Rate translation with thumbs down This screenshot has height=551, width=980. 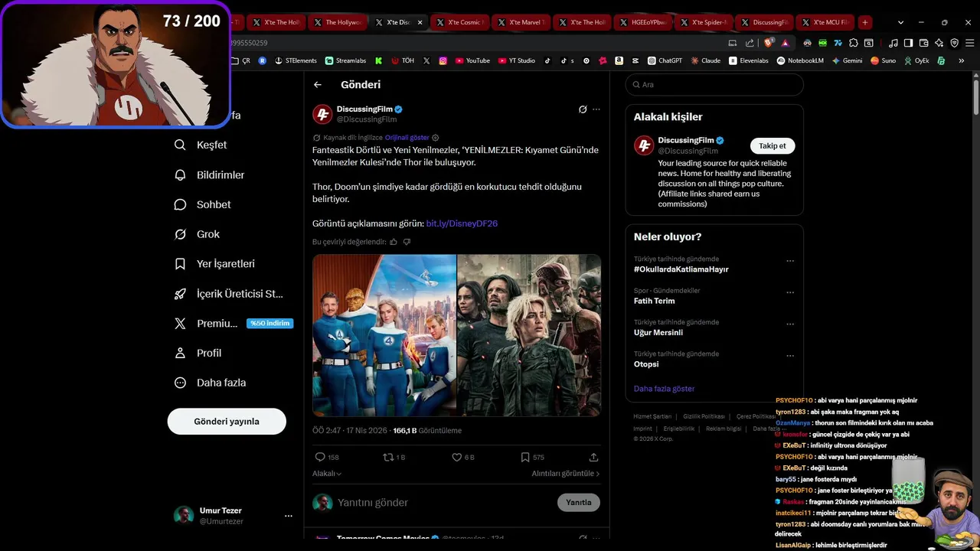[x=407, y=242]
